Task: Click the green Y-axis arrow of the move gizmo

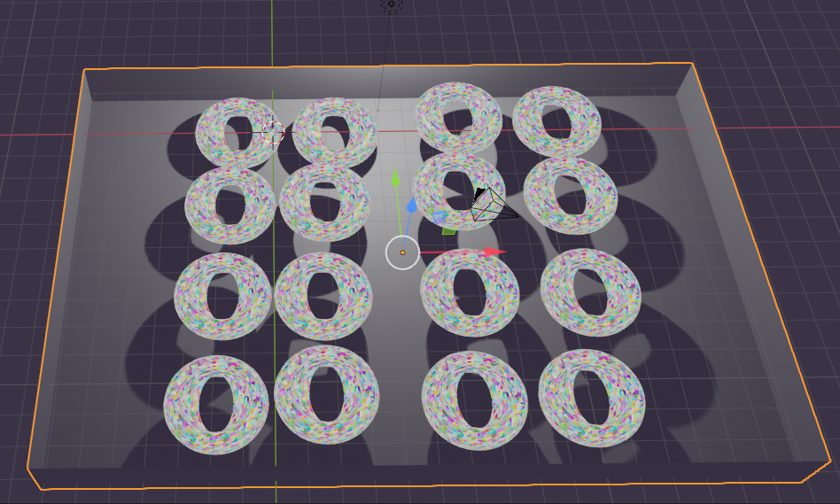Action: pyautogui.click(x=396, y=180)
